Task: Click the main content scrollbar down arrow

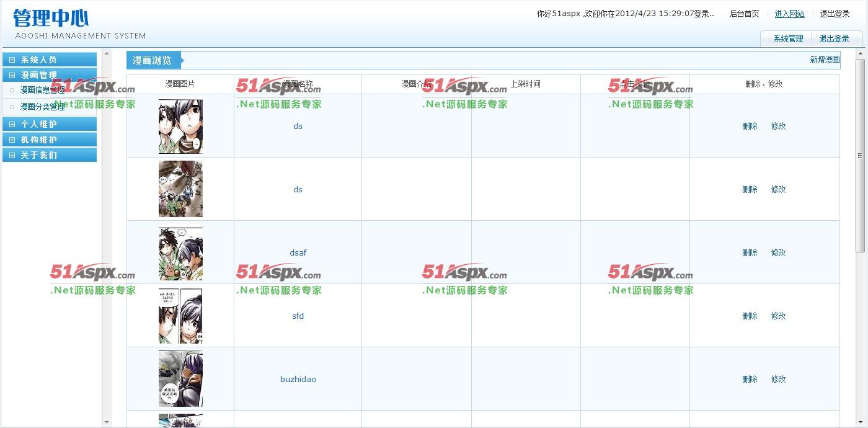Action: click(x=860, y=423)
